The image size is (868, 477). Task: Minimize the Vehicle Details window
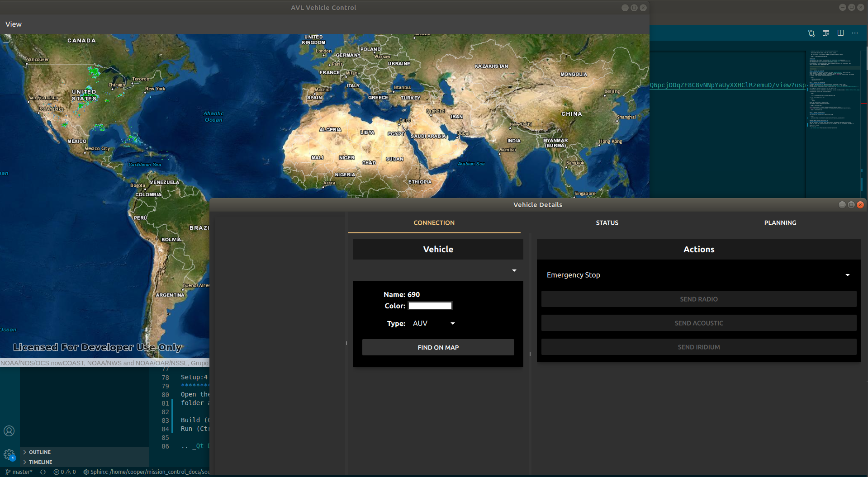(x=842, y=205)
